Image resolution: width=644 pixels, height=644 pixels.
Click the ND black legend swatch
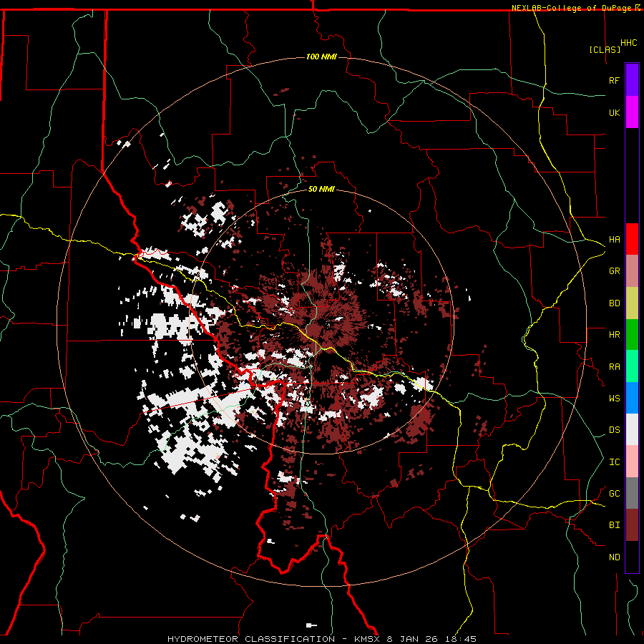[632, 557]
